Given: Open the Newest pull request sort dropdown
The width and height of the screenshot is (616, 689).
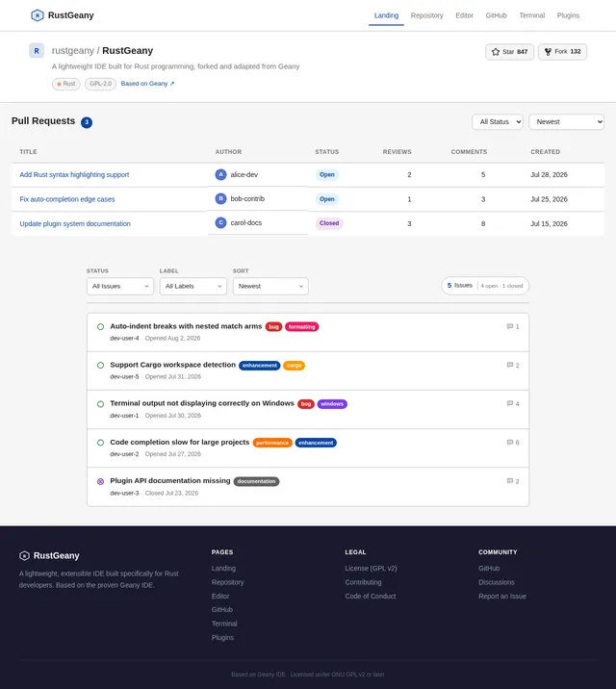Looking at the screenshot, I should [566, 121].
